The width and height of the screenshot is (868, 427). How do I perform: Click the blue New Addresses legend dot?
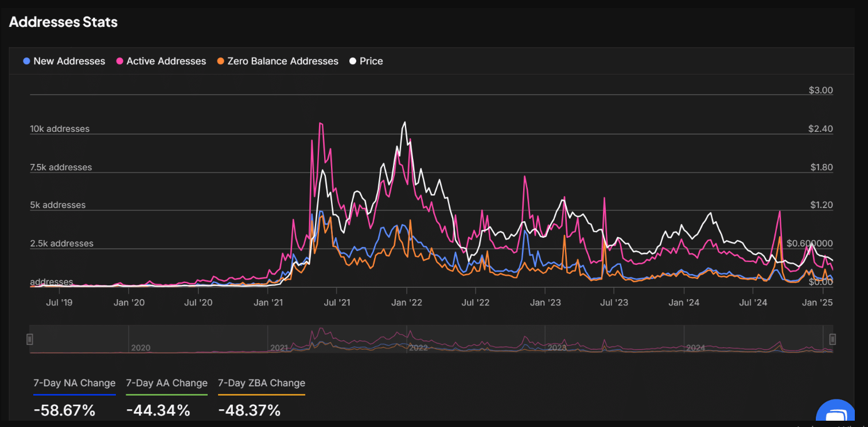[26, 61]
